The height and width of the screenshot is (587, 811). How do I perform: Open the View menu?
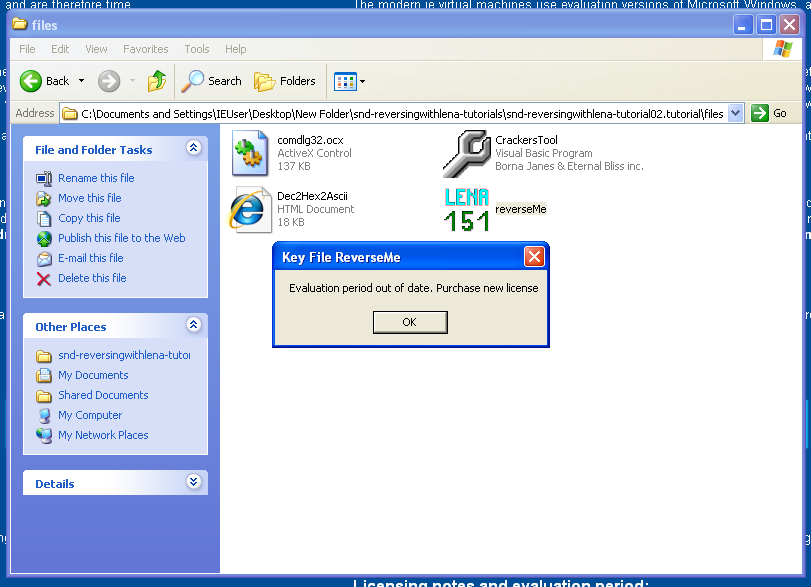click(96, 49)
